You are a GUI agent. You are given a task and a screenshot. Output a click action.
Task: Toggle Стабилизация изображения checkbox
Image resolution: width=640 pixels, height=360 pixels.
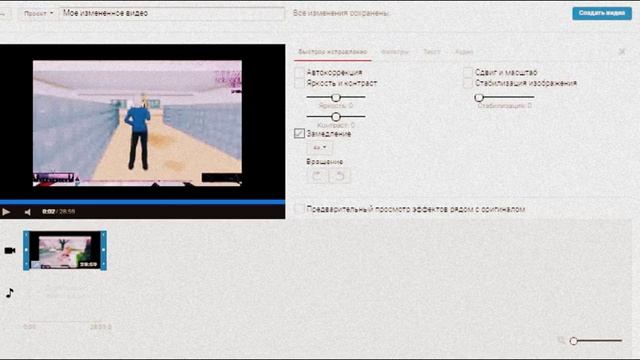(x=468, y=83)
